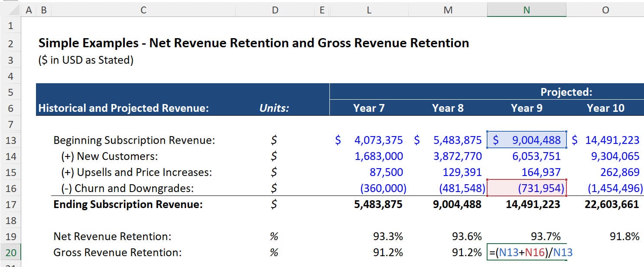Click the Units: header cell
The width and height of the screenshot is (644, 267).
tap(275, 108)
